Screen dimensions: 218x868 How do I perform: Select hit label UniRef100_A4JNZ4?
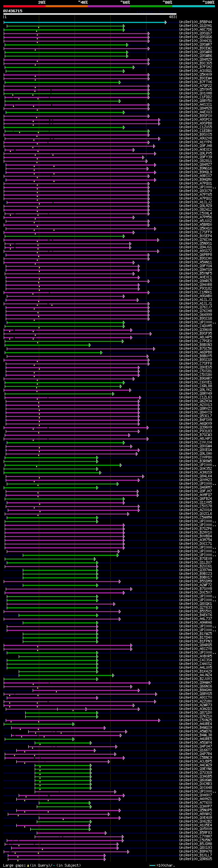click(196, 675)
